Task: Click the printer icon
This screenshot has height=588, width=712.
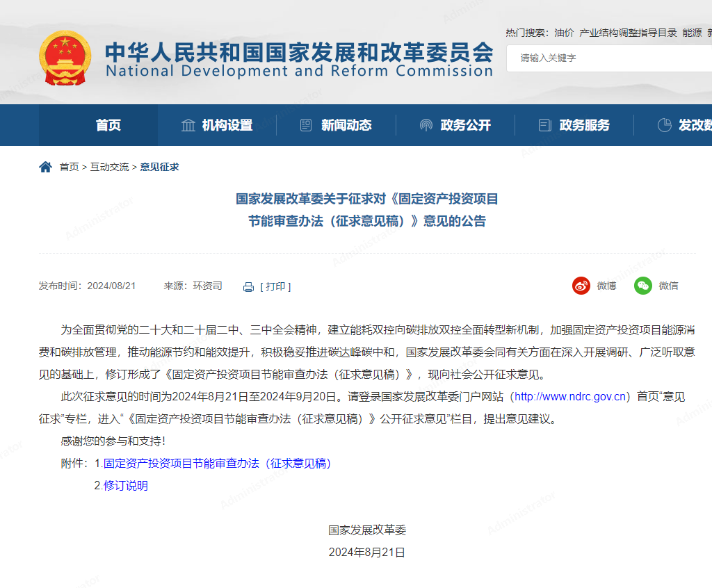Action: click(248, 286)
